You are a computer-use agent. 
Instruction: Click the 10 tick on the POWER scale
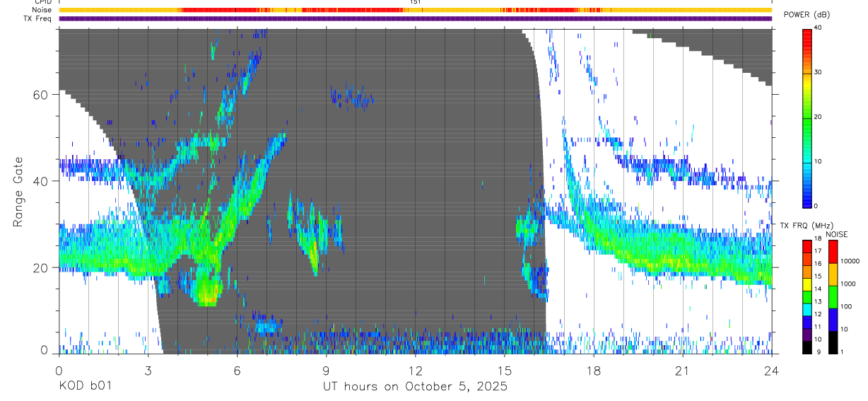click(817, 162)
